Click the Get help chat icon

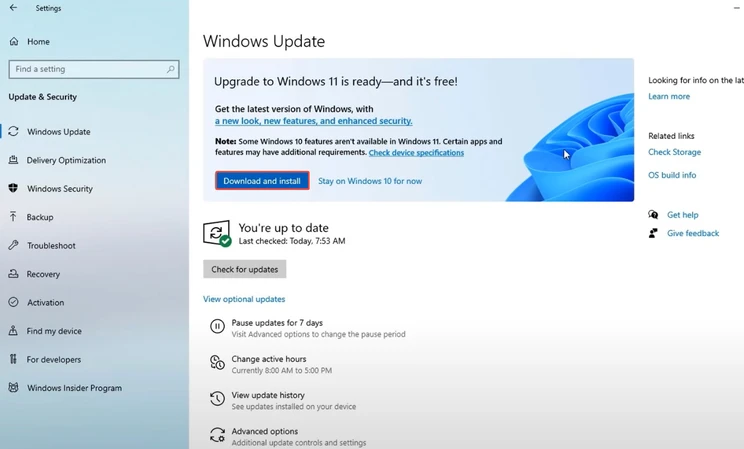(x=653, y=215)
